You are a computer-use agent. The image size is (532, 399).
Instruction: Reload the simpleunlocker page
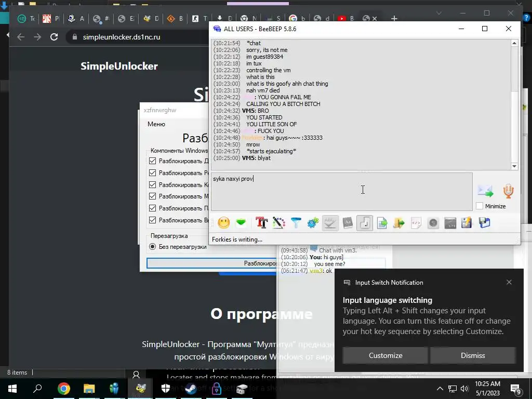(54, 37)
